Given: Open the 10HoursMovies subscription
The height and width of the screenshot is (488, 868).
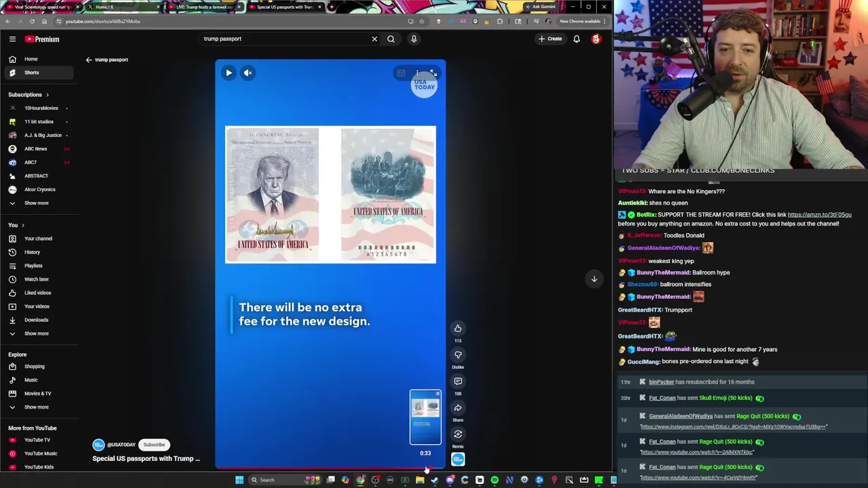Looking at the screenshot, I should pyautogui.click(x=39, y=108).
